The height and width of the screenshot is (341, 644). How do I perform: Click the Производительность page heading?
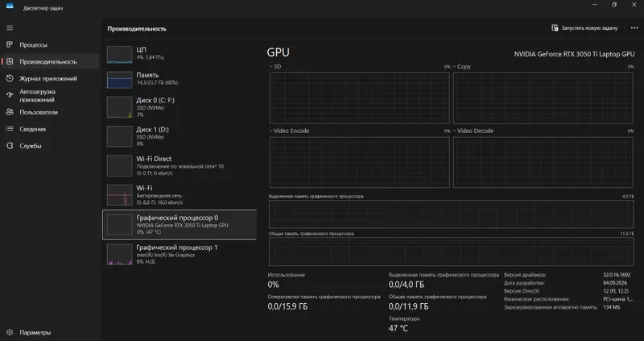pyautogui.click(x=137, y=29)
